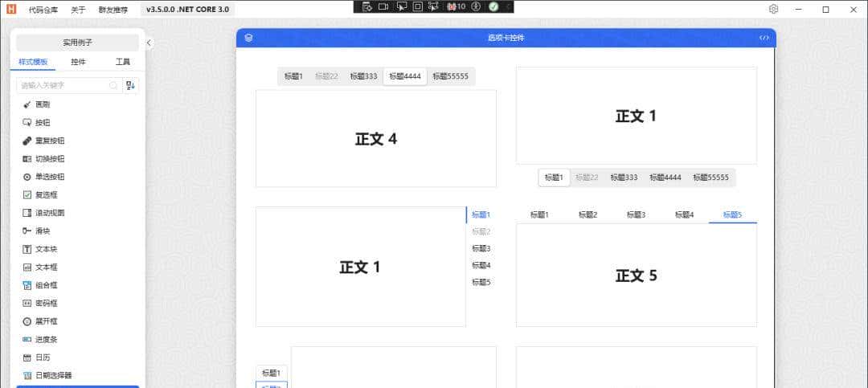This screenshot has width=868, height=388.
Task: Switch to the 样式模板 sidebar tab
Action: pyautogui.click(x=33, y=62)
